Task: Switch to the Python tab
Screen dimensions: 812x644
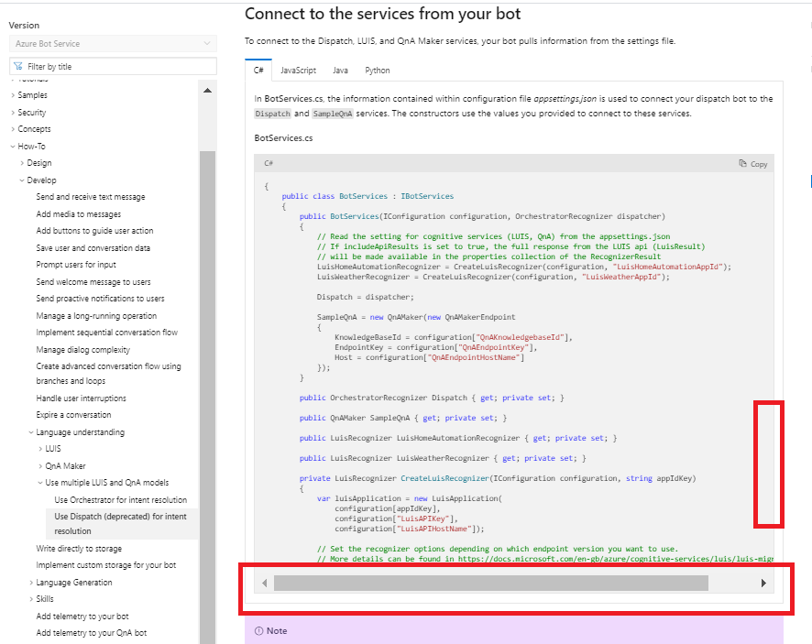Action: click(x=377, y=70)
